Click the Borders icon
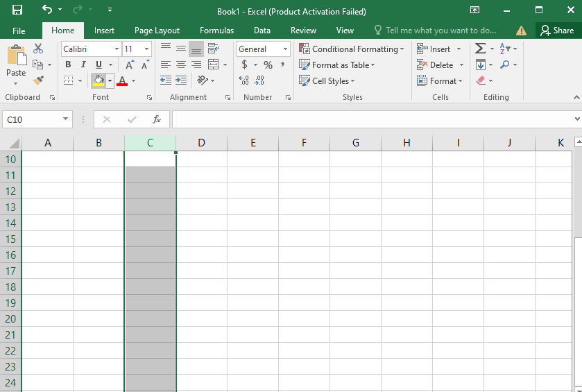This screenshot has height=392, width=582. [x=68, y=80]
